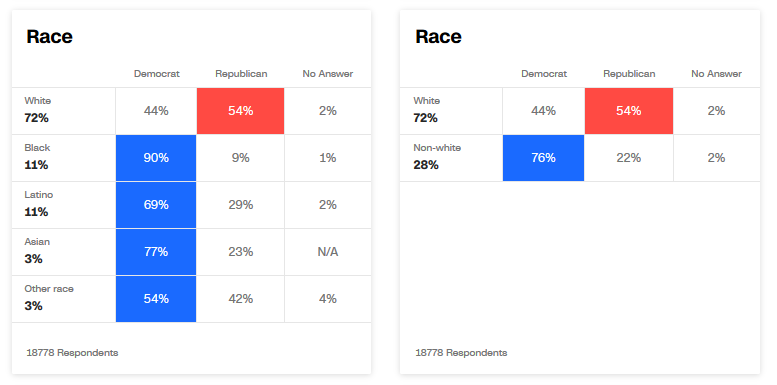Select the blue 76% Non-white Democrat cell
This screenshot has height=385, width=777.
click(544, 158)
